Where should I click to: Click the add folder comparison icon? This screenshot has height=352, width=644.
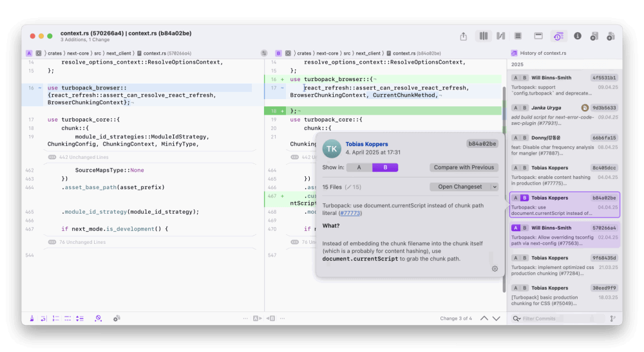point(594,36)
